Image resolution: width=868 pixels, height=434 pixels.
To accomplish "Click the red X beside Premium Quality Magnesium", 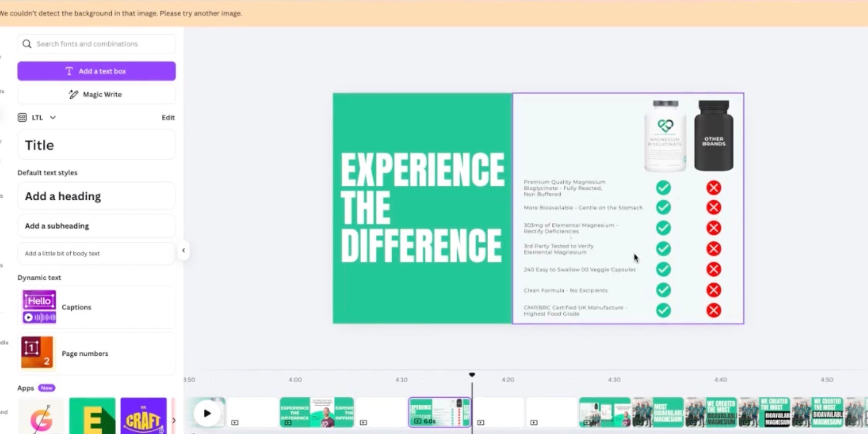I will [714, 188].
